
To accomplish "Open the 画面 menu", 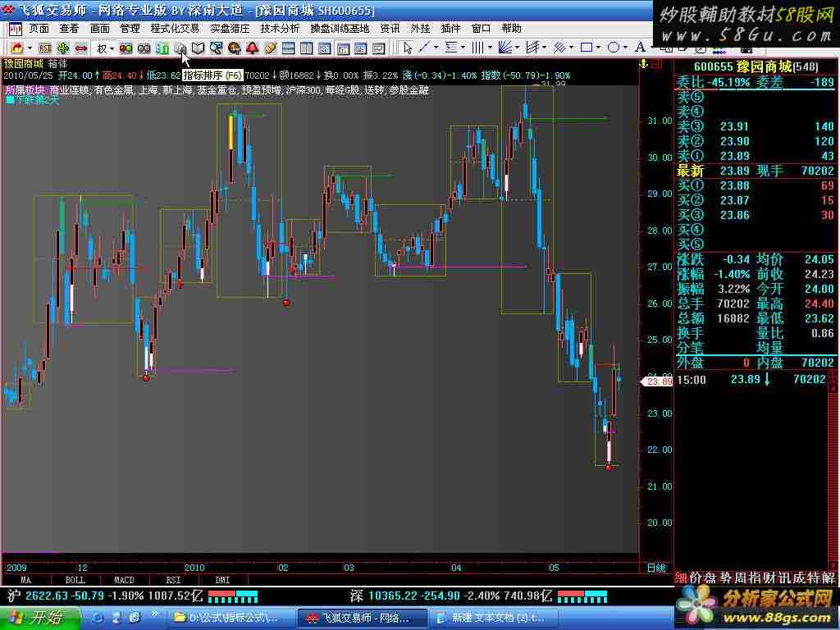I will point(99,29).
